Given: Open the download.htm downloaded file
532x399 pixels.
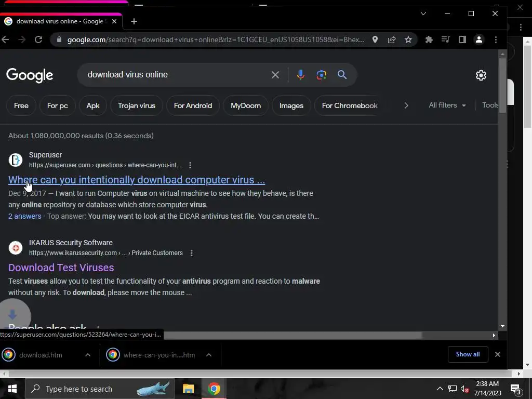Looking at the screenshot, I should [41, 355].
